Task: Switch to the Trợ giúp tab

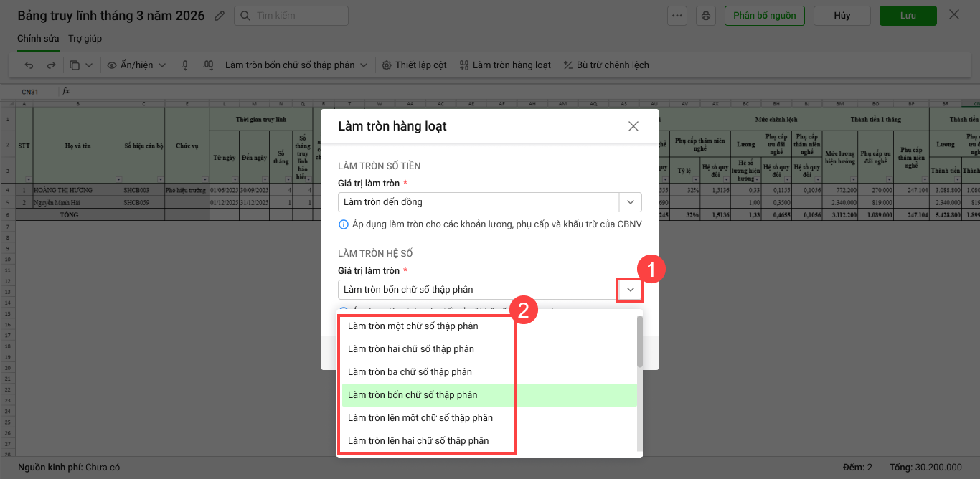Action: coord(85,39)
